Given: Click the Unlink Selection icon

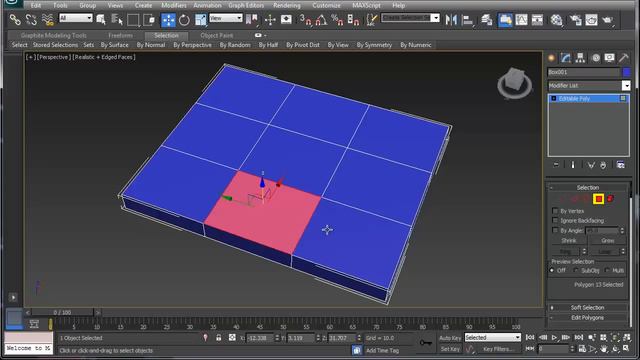Looking at the screenshot, I should 31,19.
